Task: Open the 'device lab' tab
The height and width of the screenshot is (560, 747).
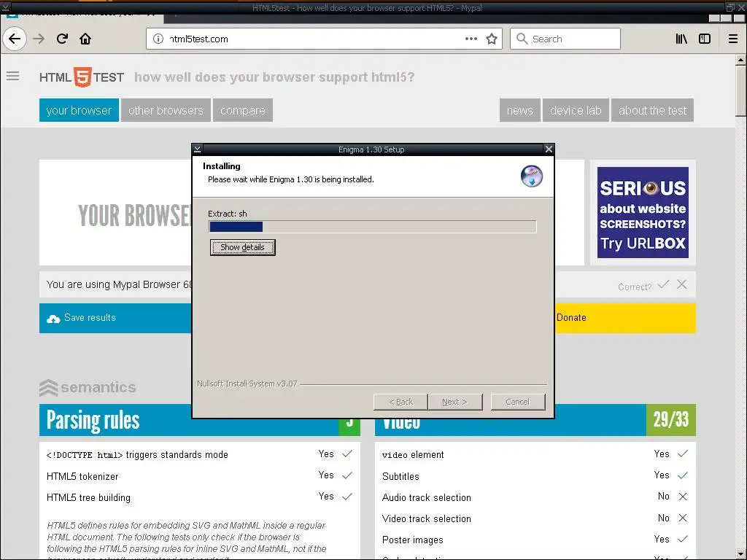Action: (x=576, y=110)
